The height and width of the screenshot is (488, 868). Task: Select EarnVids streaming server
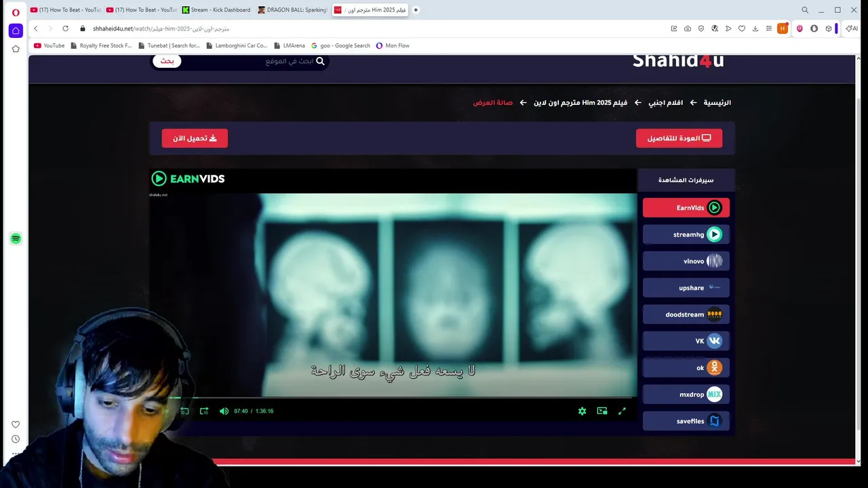[x=686, y=207]
